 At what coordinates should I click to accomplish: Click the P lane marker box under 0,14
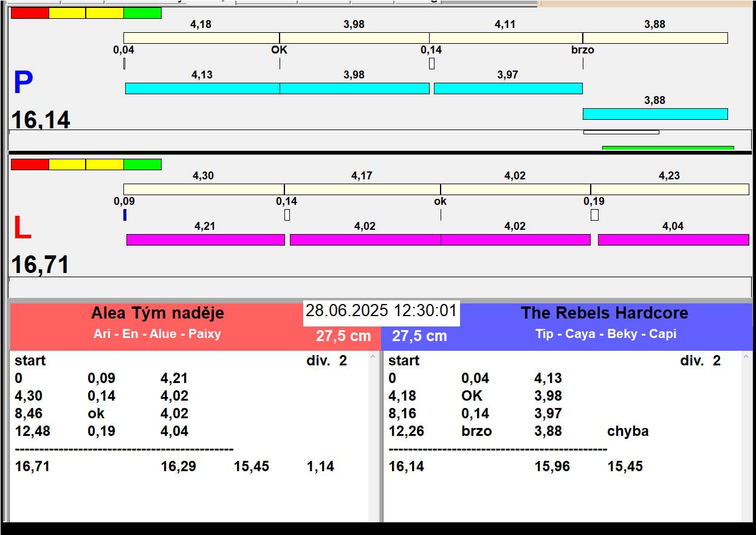431,63
